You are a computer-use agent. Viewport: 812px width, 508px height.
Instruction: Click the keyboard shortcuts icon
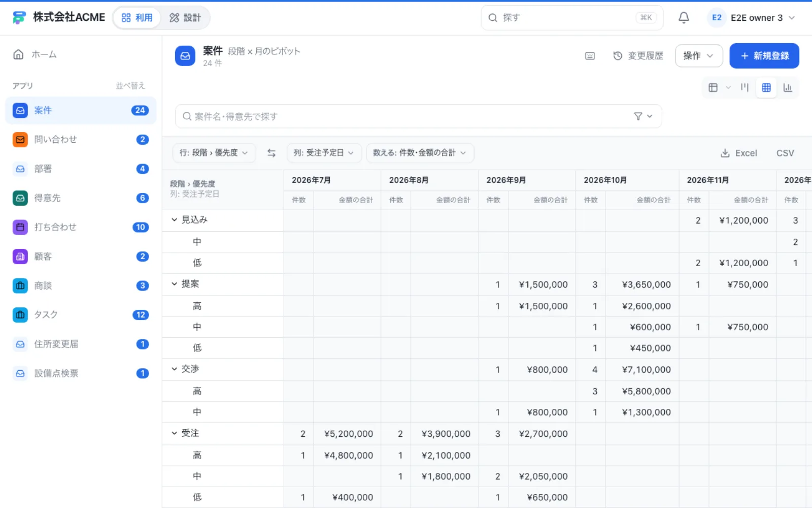(x=590, y=56)
